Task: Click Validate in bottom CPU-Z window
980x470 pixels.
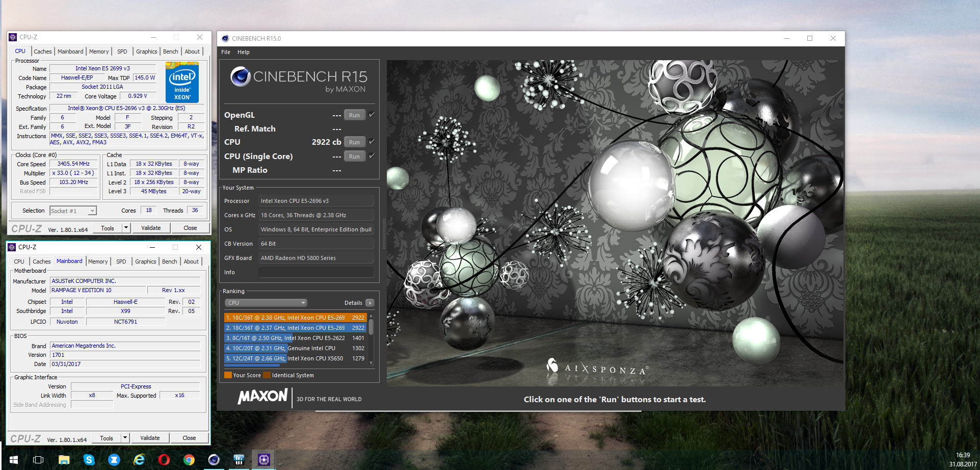Action: [x=150, y=438]
